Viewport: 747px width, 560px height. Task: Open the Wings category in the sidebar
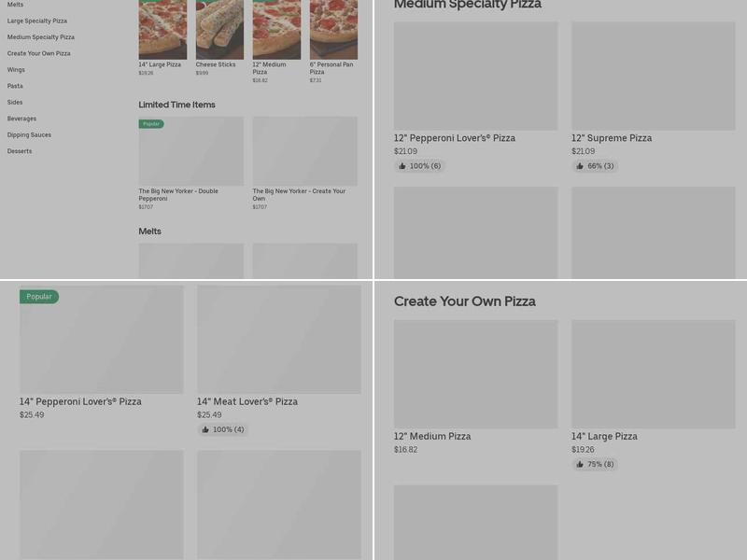pos(20,69)
